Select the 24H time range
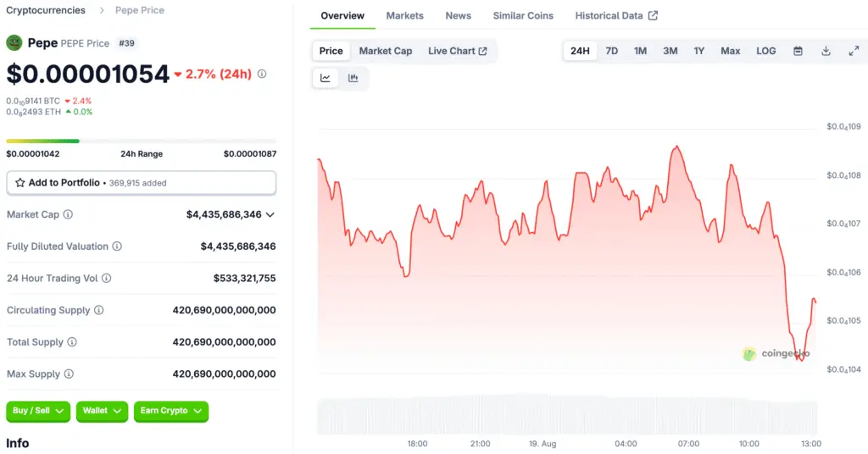 (580, 51)
